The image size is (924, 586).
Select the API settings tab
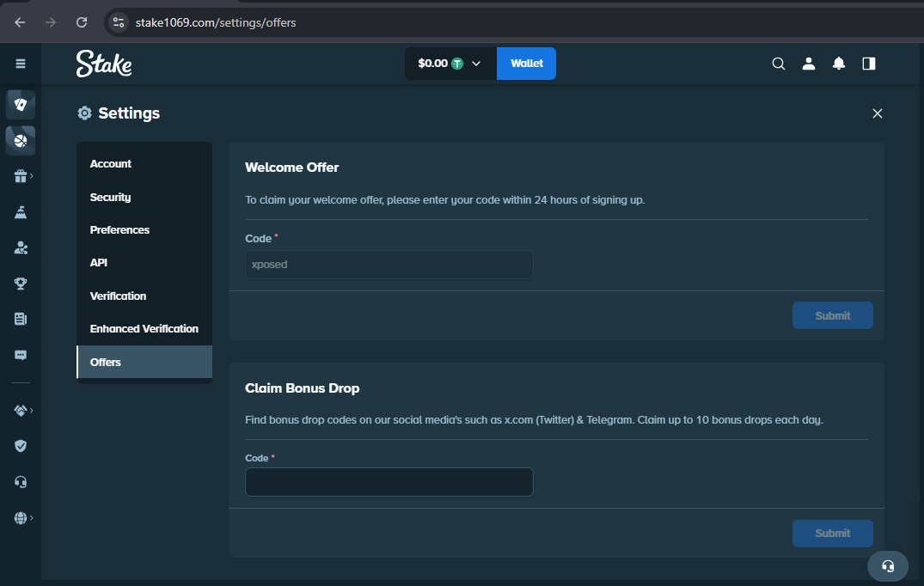(x=144, y=263)
